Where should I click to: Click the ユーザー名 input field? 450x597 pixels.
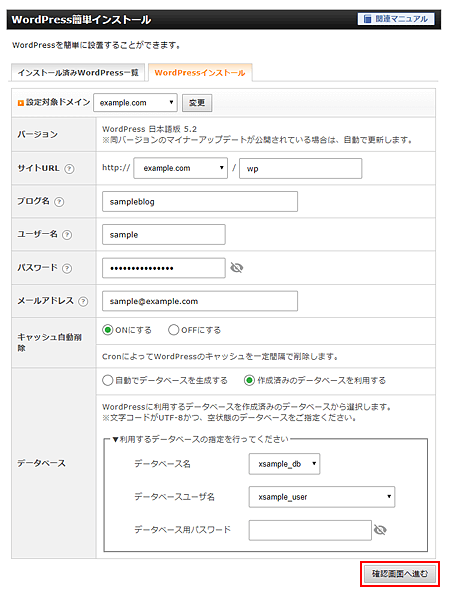point(164,235)
